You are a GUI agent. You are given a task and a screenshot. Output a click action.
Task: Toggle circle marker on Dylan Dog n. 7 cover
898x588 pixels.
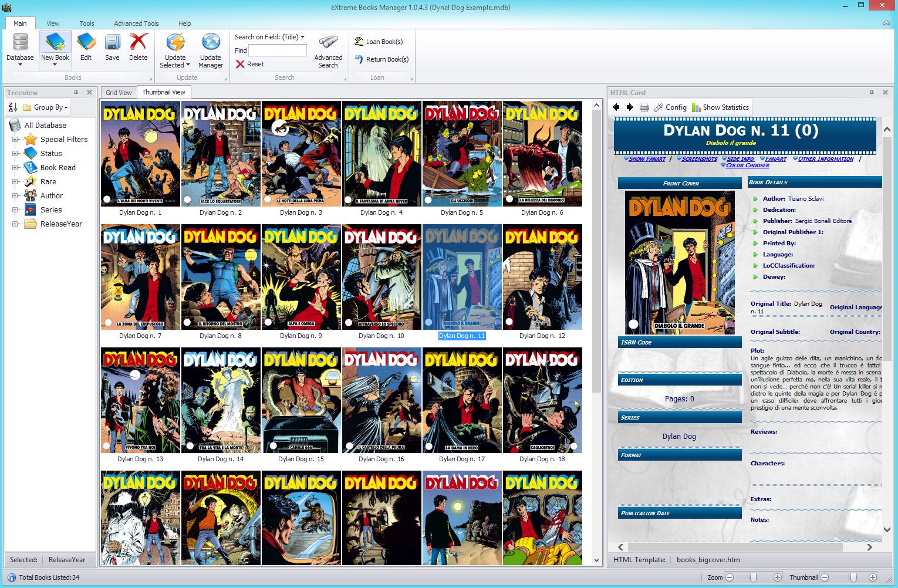107,322
